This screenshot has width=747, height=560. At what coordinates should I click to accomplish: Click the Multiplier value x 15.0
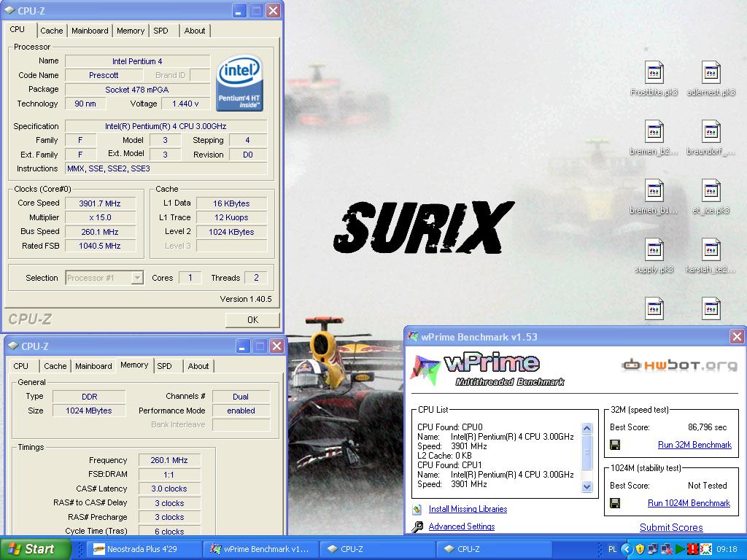(x=100, y=217)
